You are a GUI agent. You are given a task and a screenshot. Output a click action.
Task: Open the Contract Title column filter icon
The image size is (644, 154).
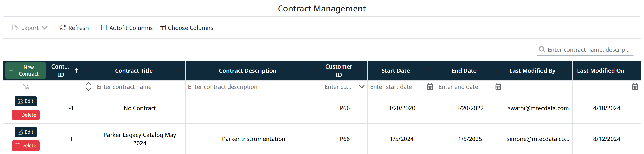[178, 71]
